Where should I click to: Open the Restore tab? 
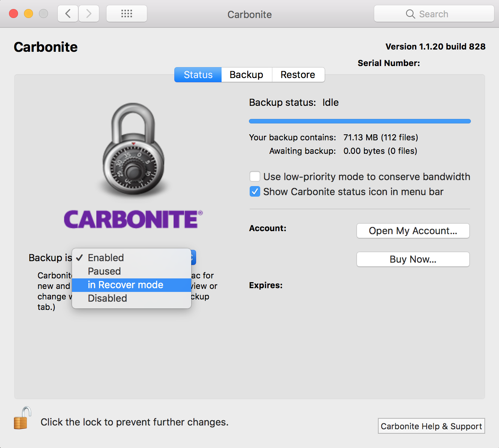point(298,75)
